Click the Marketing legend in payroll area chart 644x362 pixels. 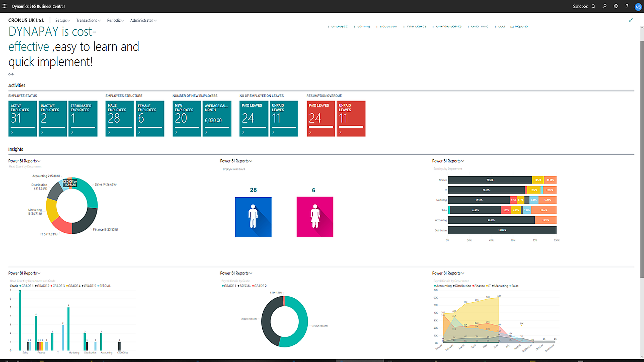[x=500, y=286]
